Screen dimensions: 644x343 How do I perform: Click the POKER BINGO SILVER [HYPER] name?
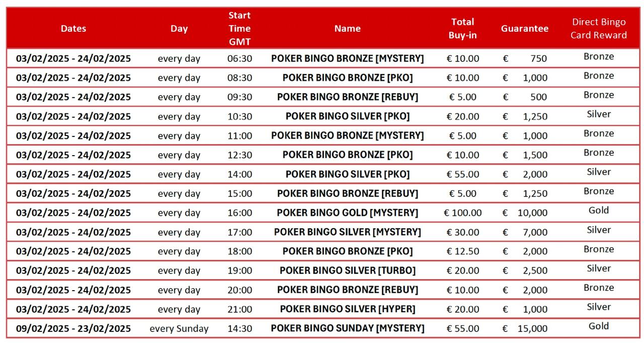click(347, 309)
